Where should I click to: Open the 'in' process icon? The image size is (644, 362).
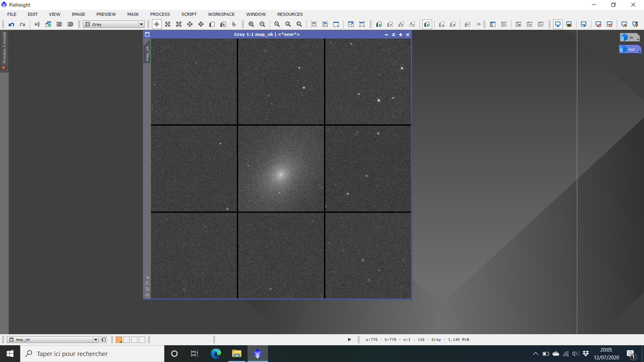tap(629, 37)
